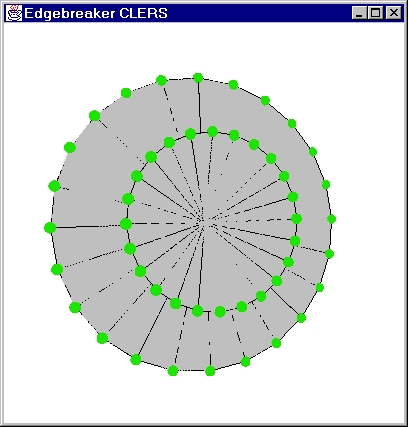Maximize the Edgebreaker CLERS window
Screen dimensions: 408x427
pyautogui.click(x=376, y=13)
